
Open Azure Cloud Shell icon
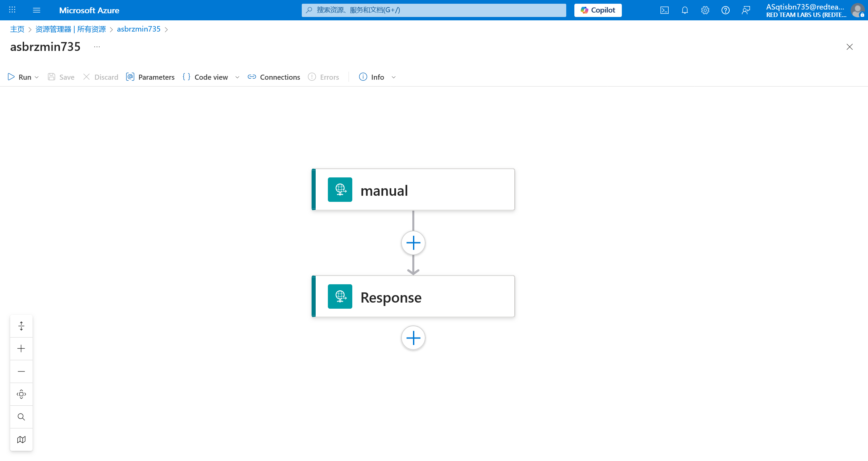[x=665, y=10]
